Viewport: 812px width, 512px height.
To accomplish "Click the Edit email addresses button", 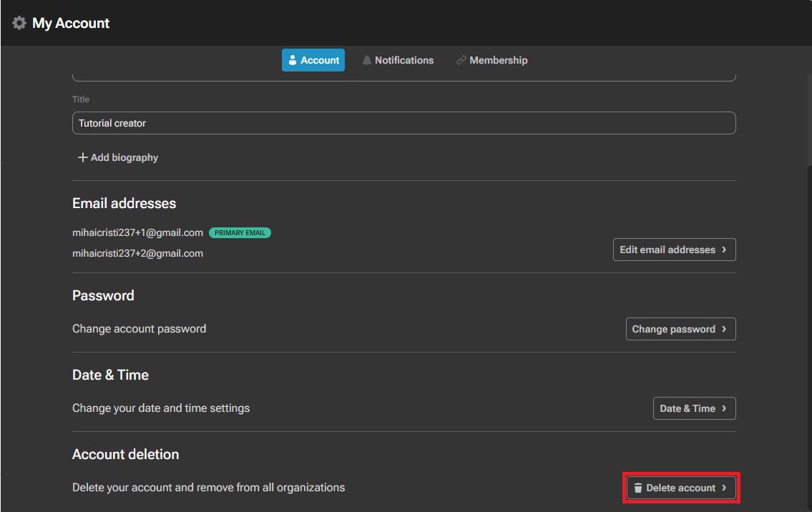I will (673, 250).
